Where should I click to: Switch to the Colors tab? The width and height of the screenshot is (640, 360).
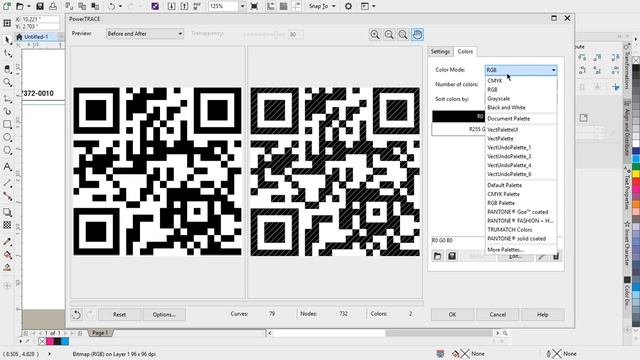tap(465, 51)
